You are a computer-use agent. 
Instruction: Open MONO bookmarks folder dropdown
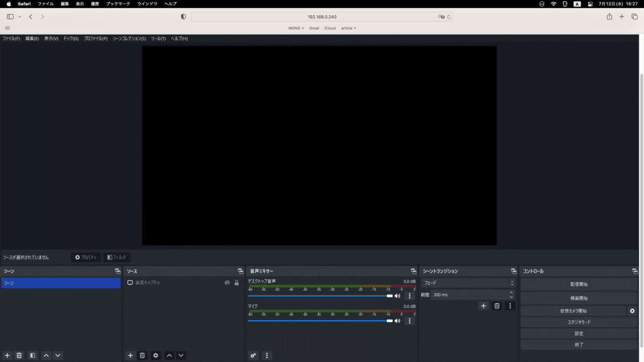(x=296, y=28)
